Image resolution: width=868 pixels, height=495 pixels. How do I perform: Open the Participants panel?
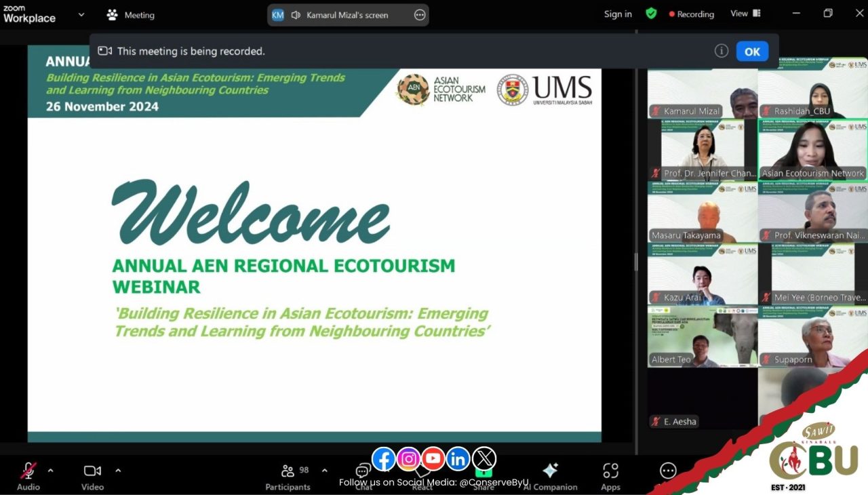[x=288, y=472]
